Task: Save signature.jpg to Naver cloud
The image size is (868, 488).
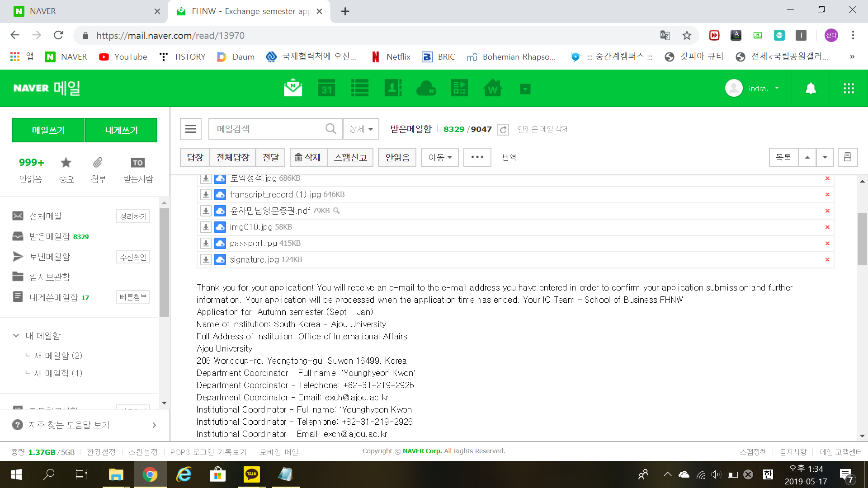Action: pyautogui.click(x=220, y=260)
